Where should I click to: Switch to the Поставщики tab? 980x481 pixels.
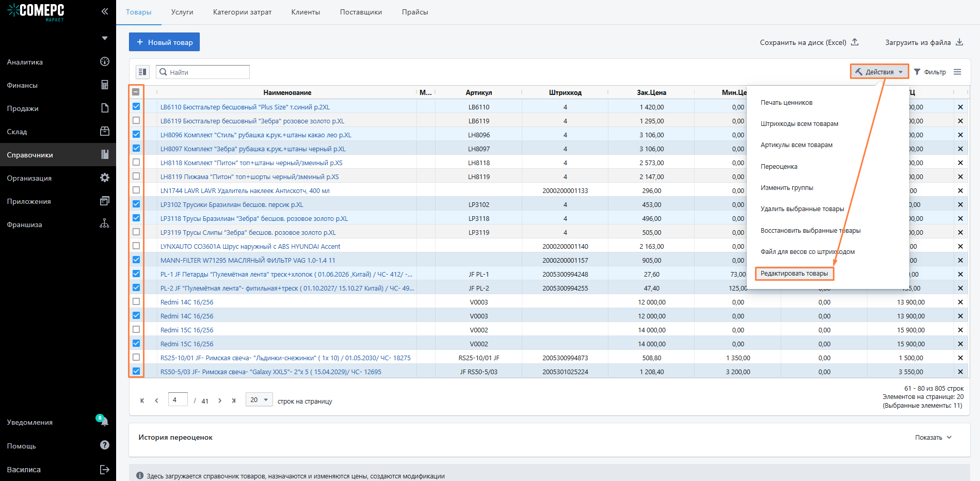point(361,12)
